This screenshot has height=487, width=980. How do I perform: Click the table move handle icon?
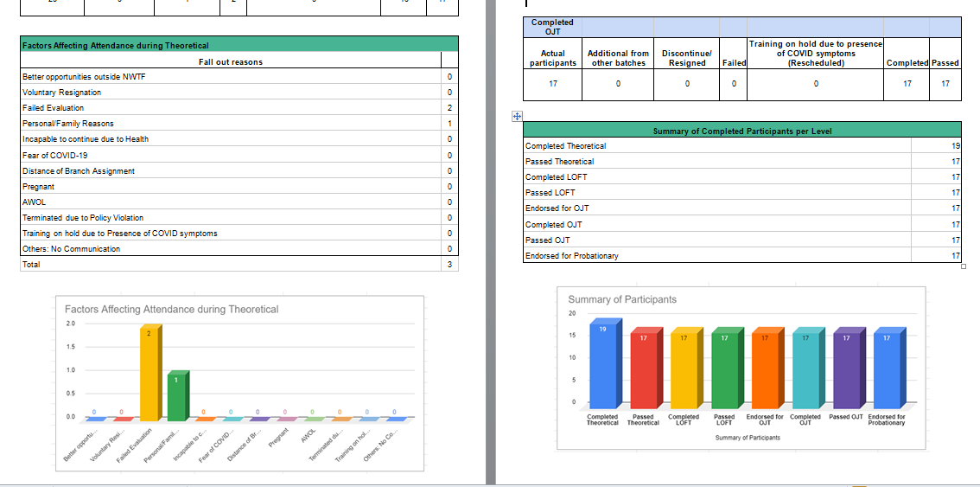coord(517,117)
